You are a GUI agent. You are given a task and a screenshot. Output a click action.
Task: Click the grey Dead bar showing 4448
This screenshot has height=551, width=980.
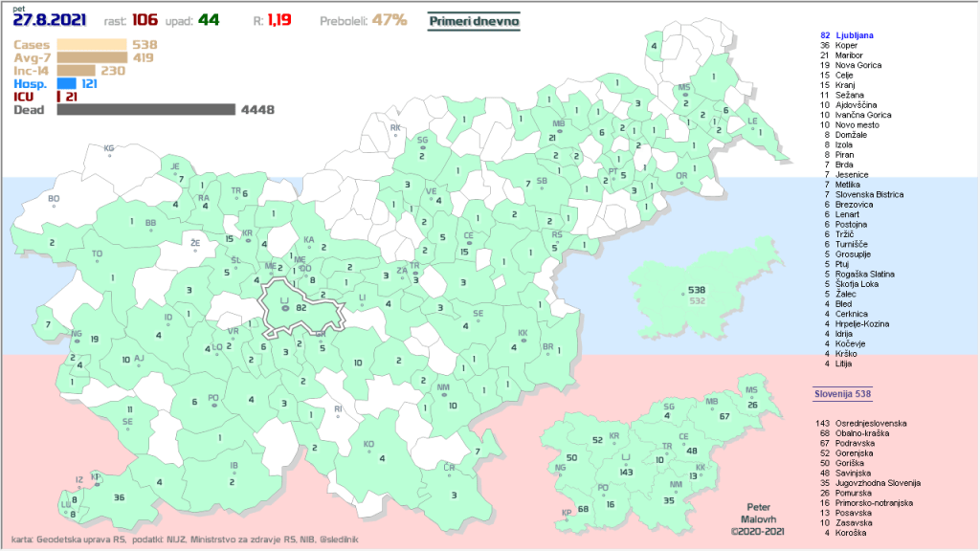point(145,110)
